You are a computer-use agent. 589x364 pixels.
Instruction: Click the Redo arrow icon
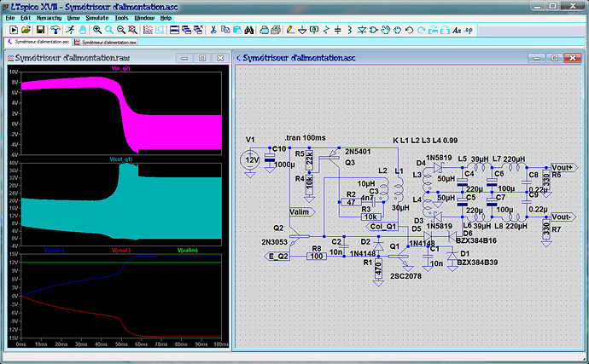tap(421, 30)
